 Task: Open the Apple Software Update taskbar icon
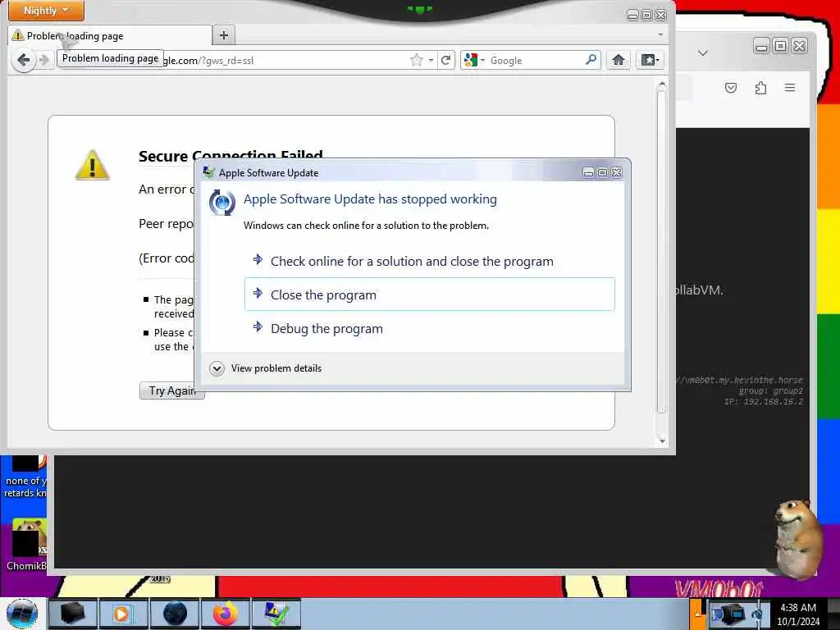coord(276,614)
